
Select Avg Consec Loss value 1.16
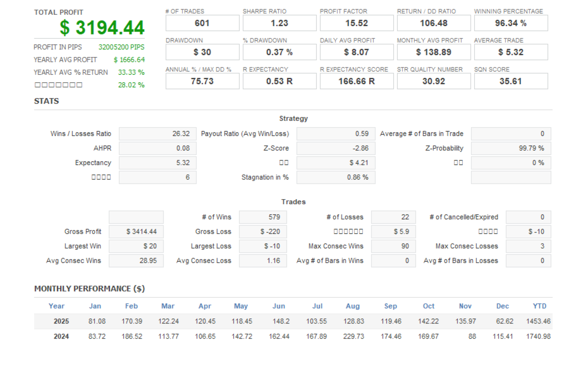tap(263, 261)
